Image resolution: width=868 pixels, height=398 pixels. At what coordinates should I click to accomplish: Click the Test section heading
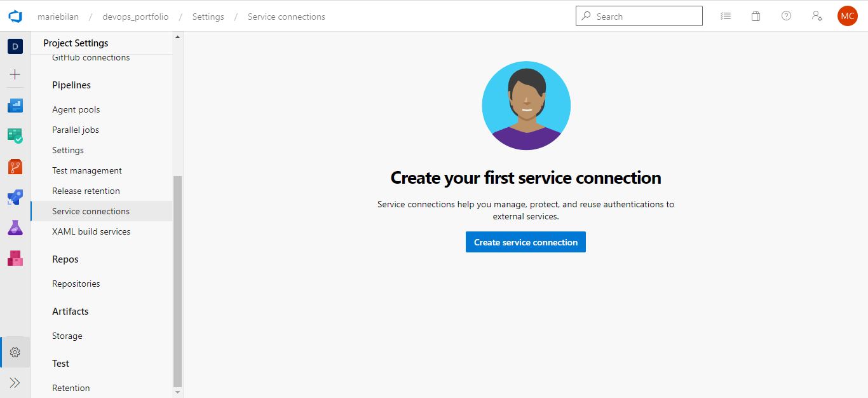point(61,364)
